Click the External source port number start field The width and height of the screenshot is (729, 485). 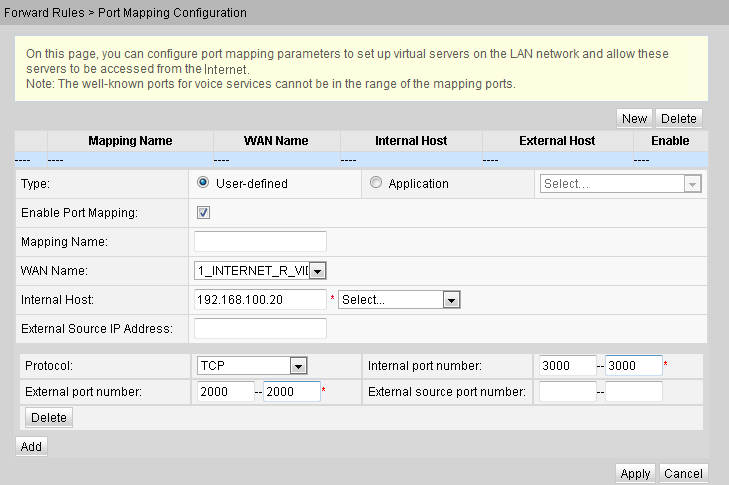(x=566, y=392)
